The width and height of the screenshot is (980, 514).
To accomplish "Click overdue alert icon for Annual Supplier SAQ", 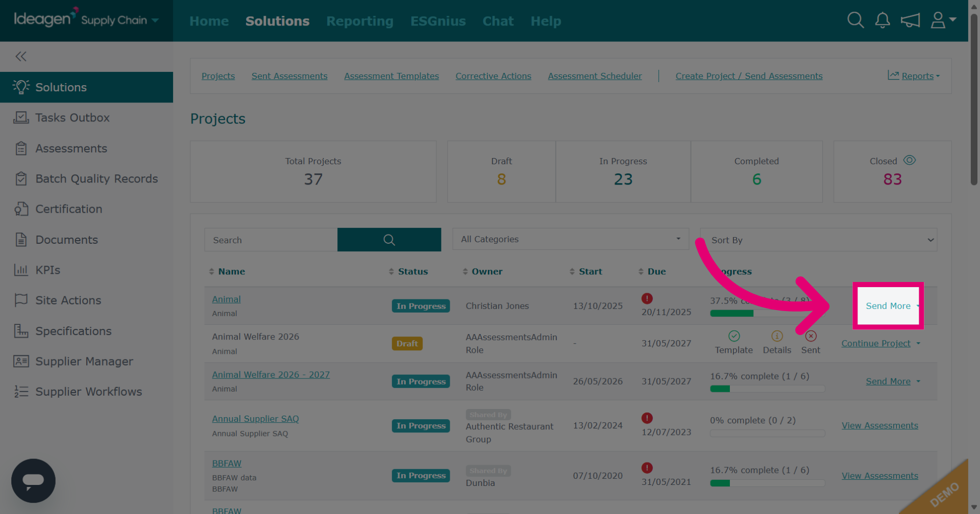I will click(647, 418).
